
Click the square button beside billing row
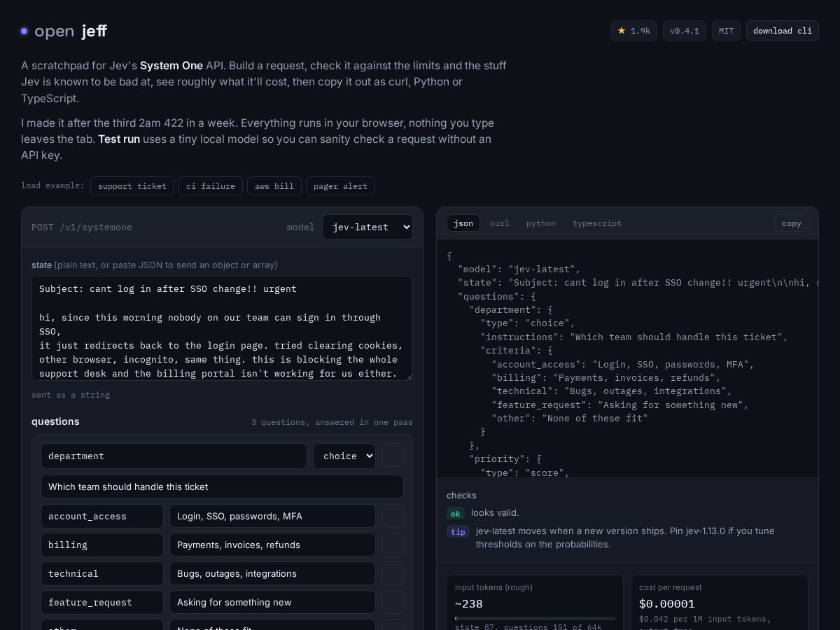click(393, 545)
